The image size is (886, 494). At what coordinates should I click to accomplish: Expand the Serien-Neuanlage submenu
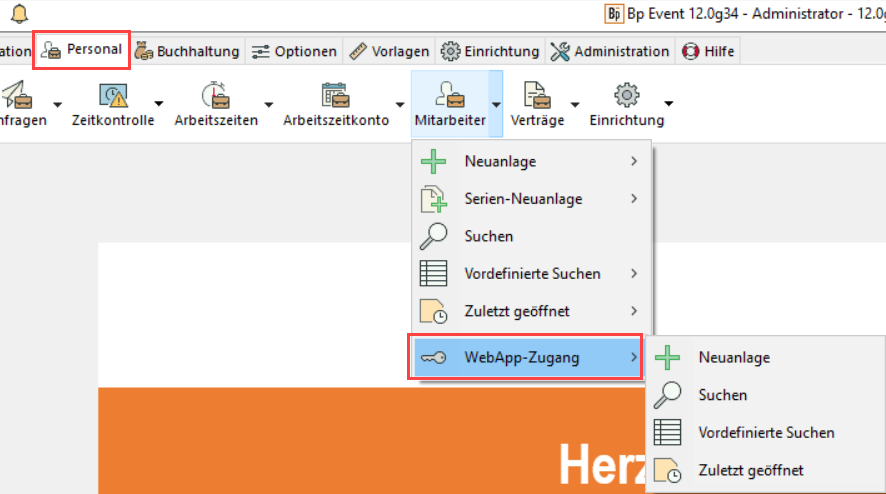(x=634, y=199)
